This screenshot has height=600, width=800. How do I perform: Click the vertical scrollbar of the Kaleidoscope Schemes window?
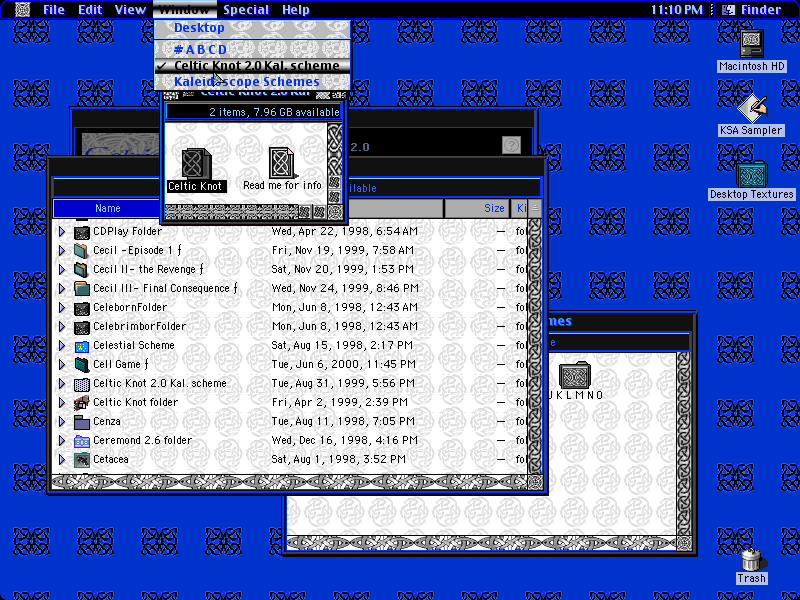click(684, 443)
